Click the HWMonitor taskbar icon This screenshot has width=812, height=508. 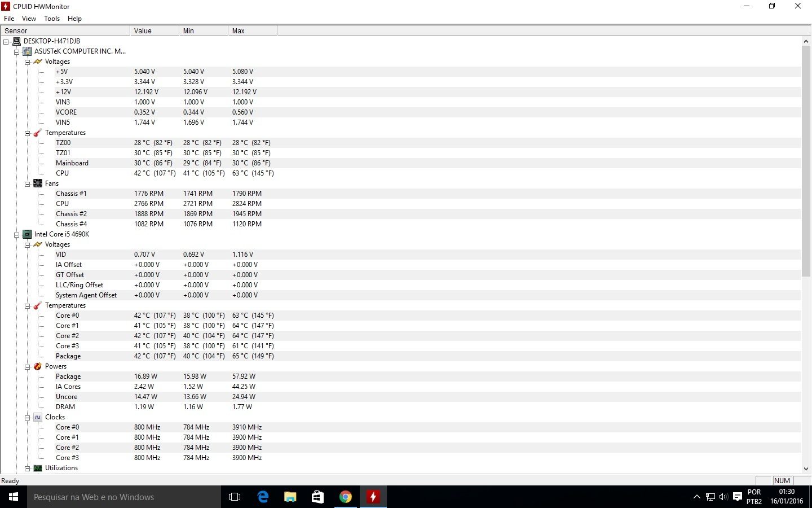coord(373,497)
